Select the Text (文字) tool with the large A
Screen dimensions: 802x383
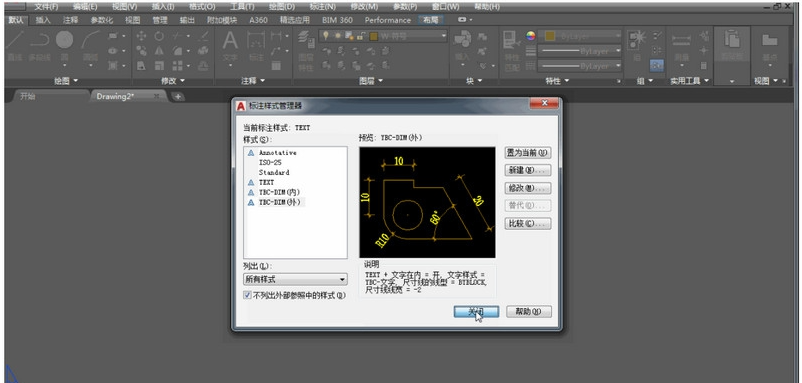[230, 46]
